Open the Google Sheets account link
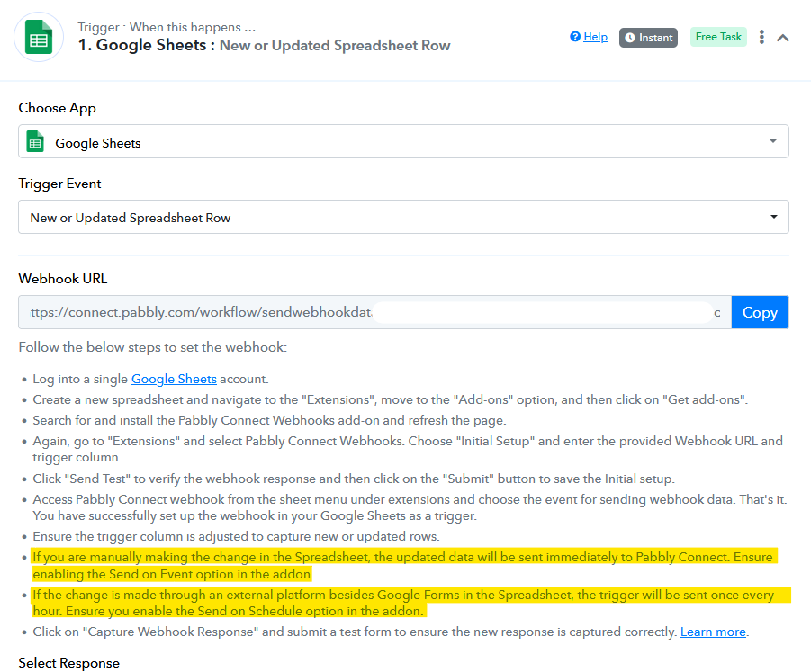Screen dimensions: 811x672 (x=174, y=379)
